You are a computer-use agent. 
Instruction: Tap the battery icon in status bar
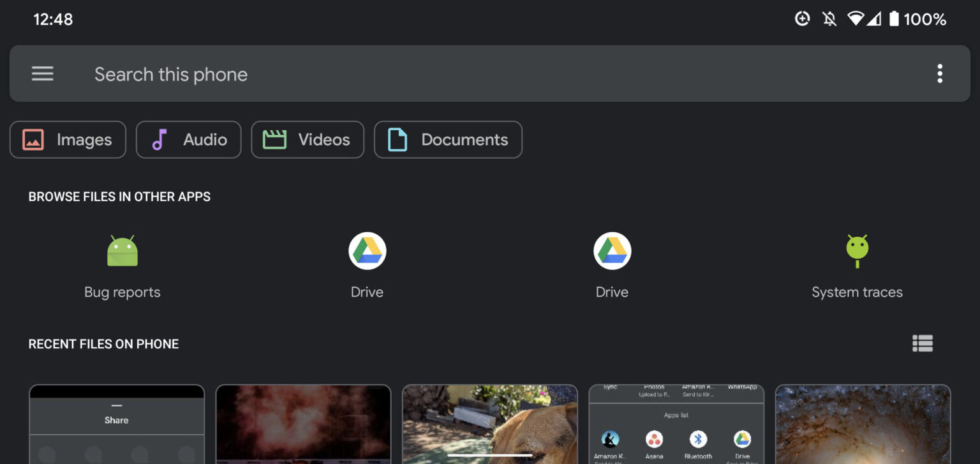[x=894, y=19]
